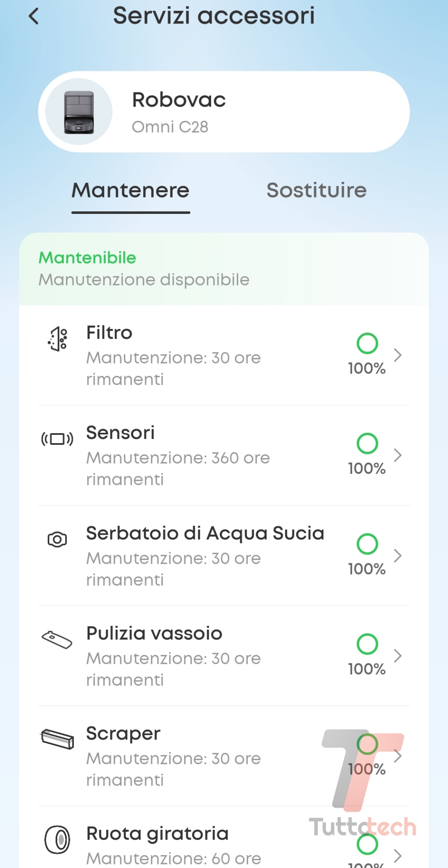Viewport: 448px width, 868px height.
Task: Expand the Filtro maintenance details chevron
Action: click(398, 355)
